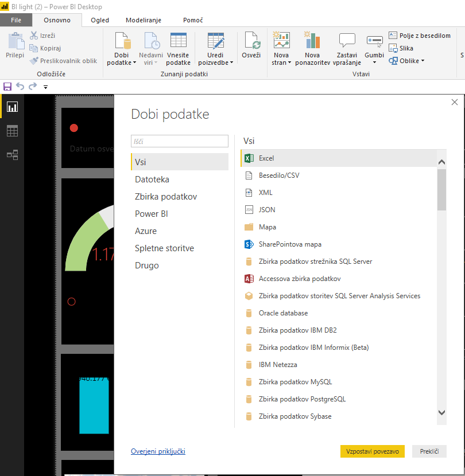465x476 pixels.
Task: Expand the Dobi podatke dropdown arrow
Action: 135,63
